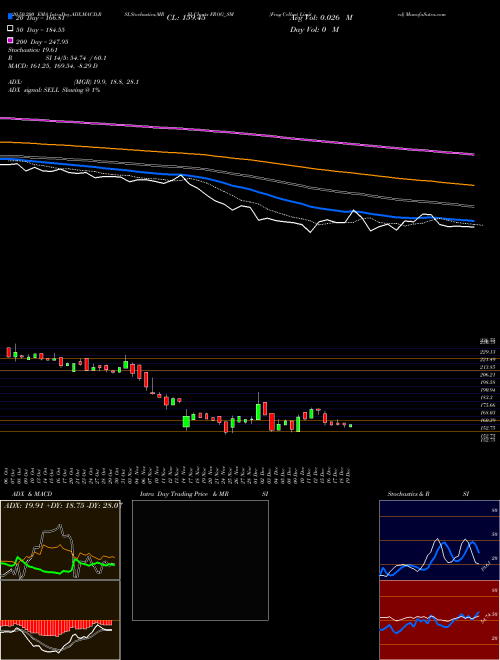This screenshot has width=500, height=660.
Task: Click the 'Intra Day Trading Price & MR' title
Action: [x=184, y=494]
